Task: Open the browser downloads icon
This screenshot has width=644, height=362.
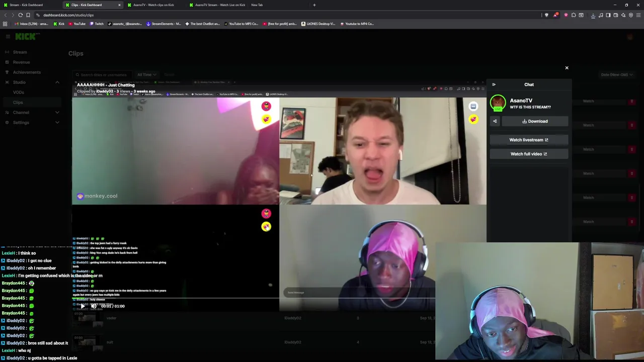Action: click(x=593, y=15)
